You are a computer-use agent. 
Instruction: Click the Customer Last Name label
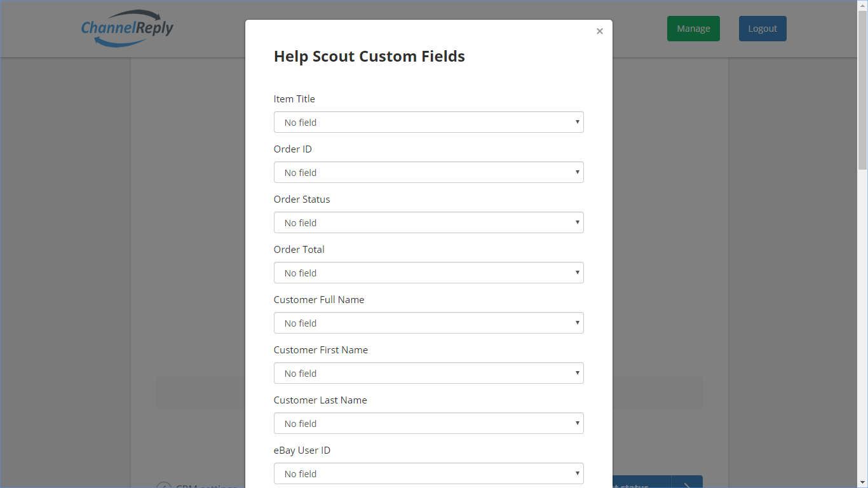point(320,400)
